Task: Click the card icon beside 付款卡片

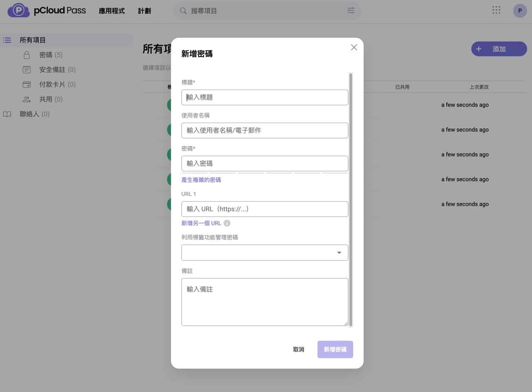Action: coord(27,84)
